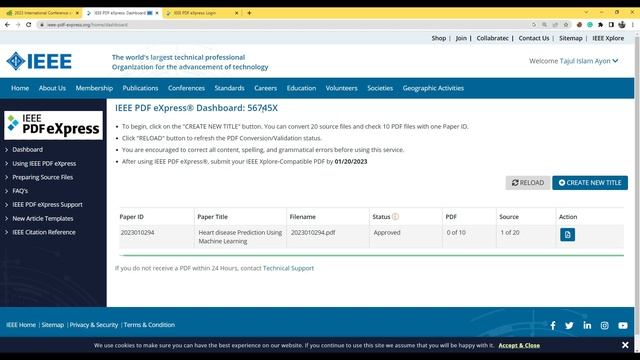Open IEEE Citation Reference in sidebar
The height and width of the screenshot is (360, 640).
coord(44,232)
